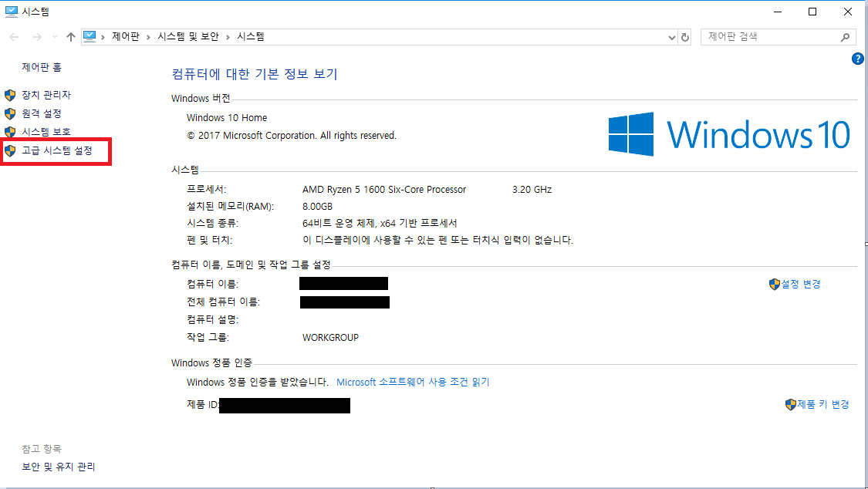Open System protection (시스템 보호) link
This screenshot has height=489, width=868.
click(46, 132)
